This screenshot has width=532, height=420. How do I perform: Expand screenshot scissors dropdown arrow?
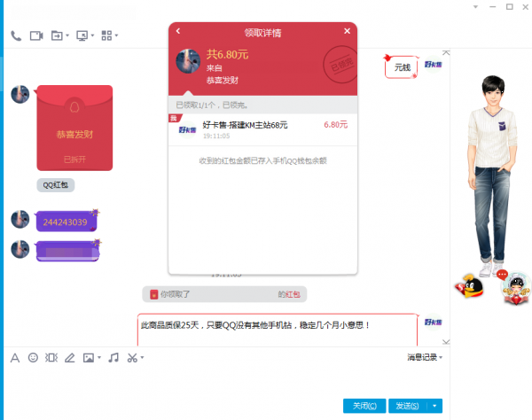coord(142,357)
